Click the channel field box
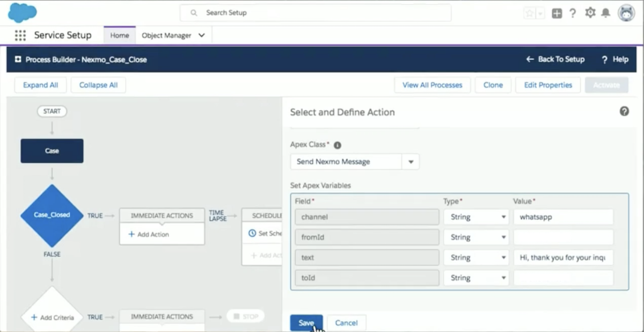 pyautogui.click(x=367, y=217)
